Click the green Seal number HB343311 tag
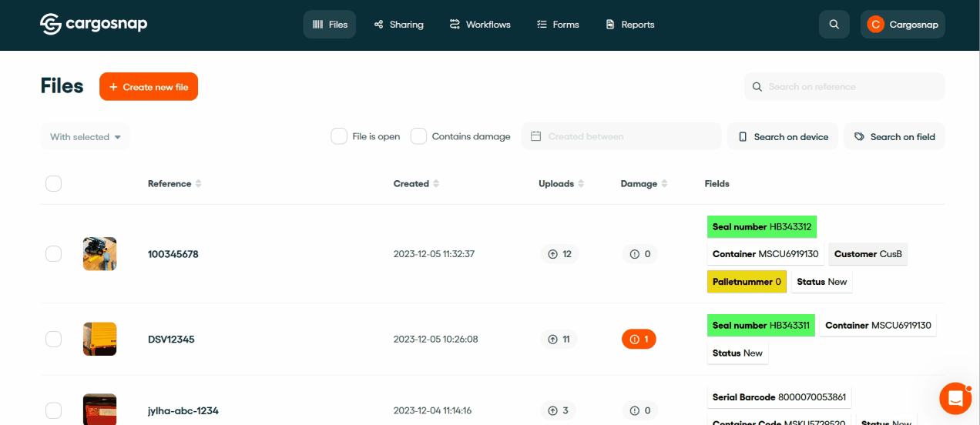The image size is (980, 425). (x=761, y=326)
